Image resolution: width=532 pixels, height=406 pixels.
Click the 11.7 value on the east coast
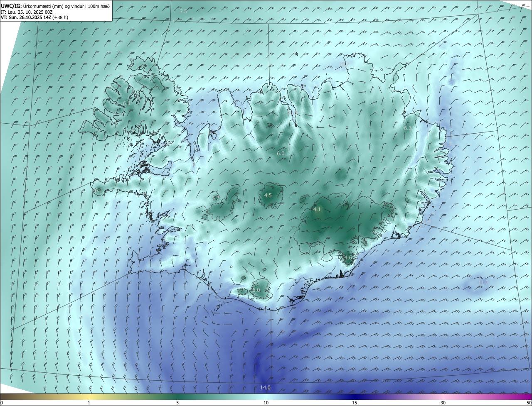click(x=447, y=144)
